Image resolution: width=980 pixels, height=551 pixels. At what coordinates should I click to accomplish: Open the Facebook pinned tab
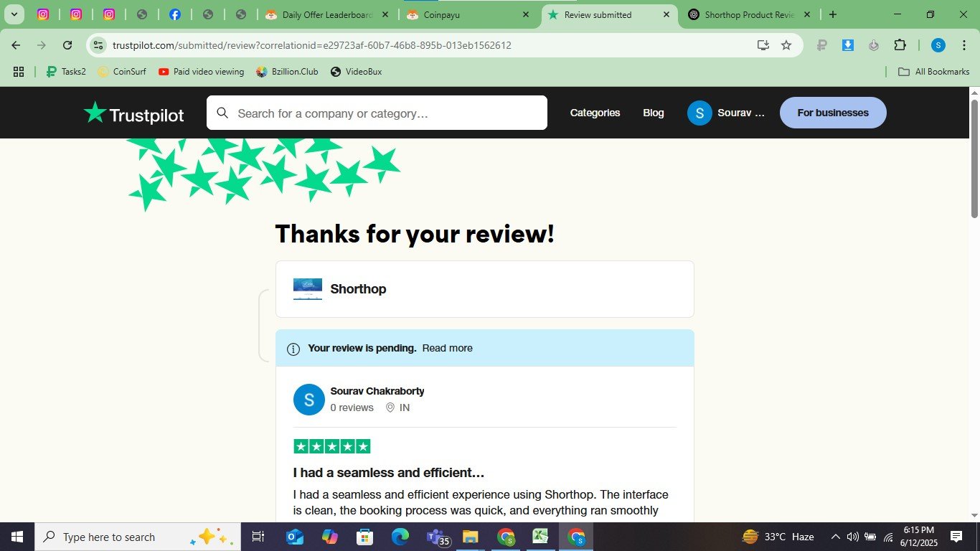tap(174, 14)
